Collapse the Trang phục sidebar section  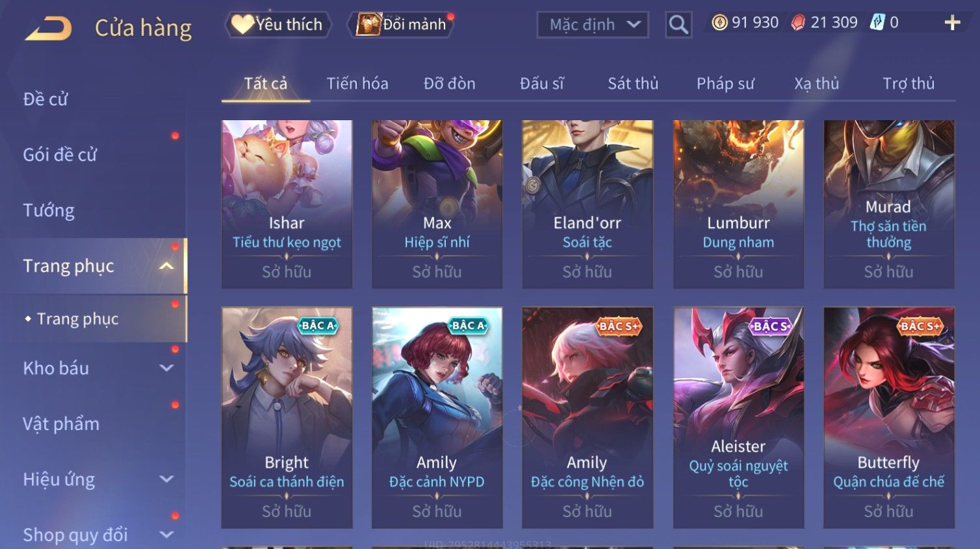coord(166,266)
